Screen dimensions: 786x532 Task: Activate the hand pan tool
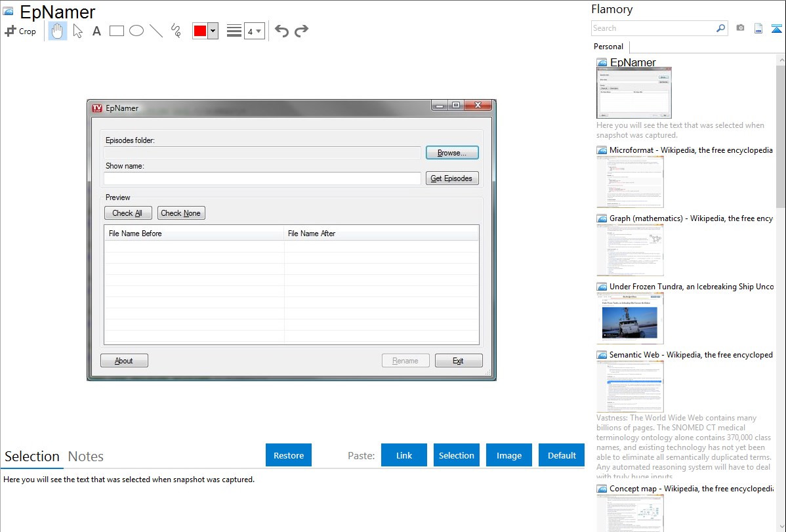coord(58,31)
